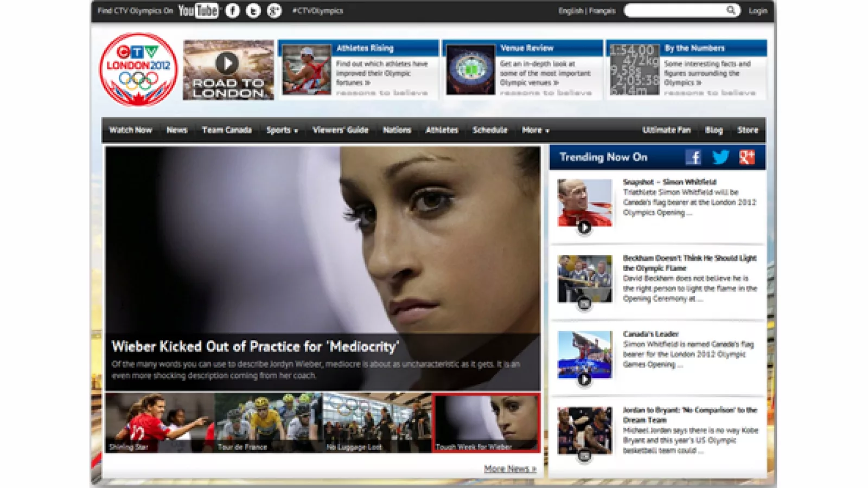This screenshot has height=488, width=868.
Task: Click the search magnifier icon
Action: 731,10
